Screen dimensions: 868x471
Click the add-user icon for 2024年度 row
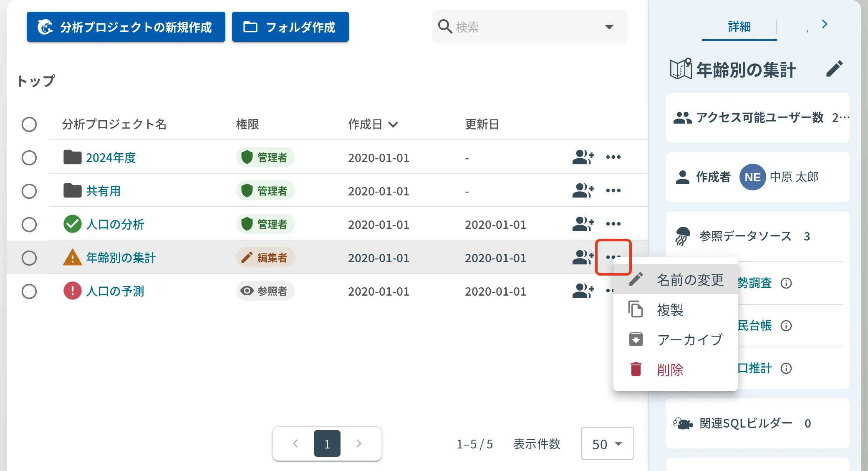[583, 157]
